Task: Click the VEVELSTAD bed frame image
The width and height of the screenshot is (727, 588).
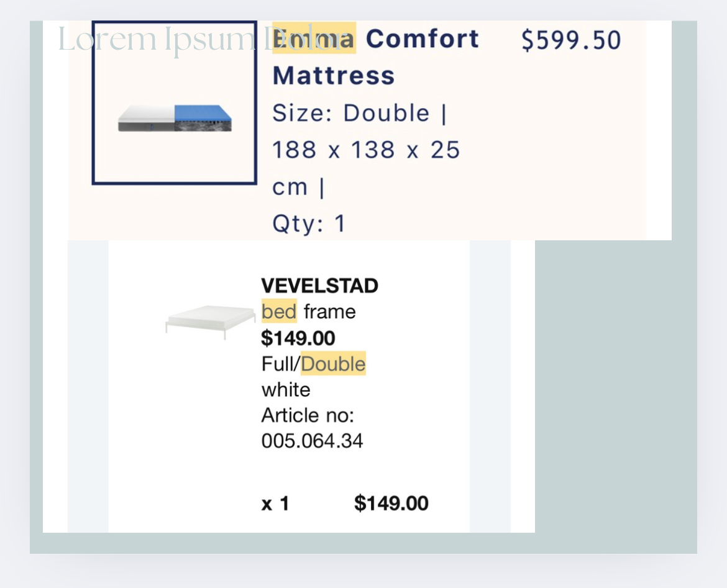Action: 211,322
